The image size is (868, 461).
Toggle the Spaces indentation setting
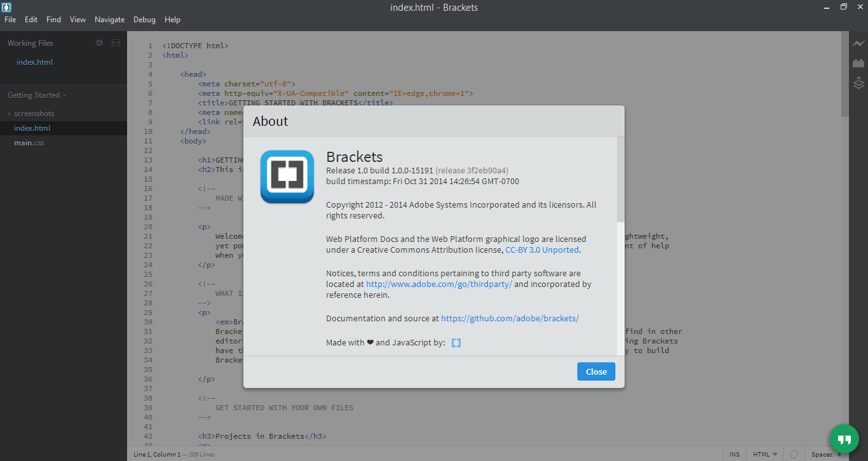pos(824,454)
